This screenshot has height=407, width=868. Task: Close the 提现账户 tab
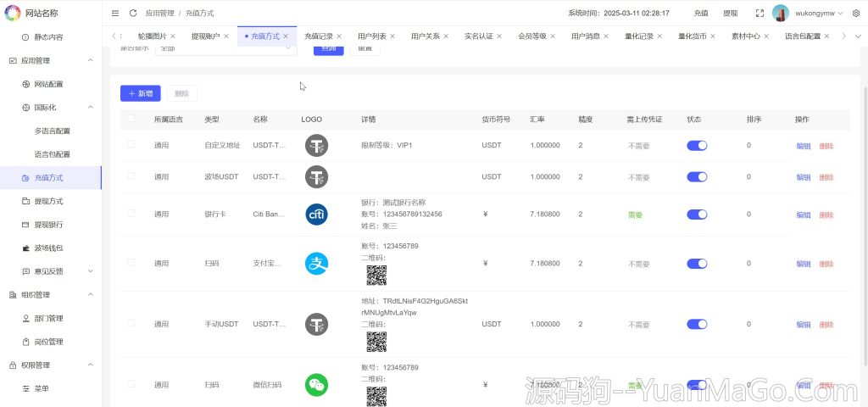[x=225, y=36]
